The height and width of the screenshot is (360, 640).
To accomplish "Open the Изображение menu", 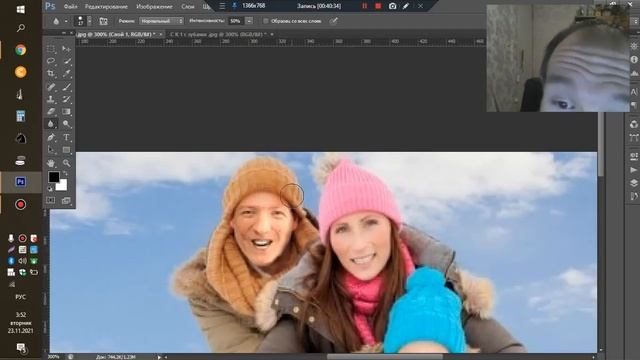I will click(154, 7).
